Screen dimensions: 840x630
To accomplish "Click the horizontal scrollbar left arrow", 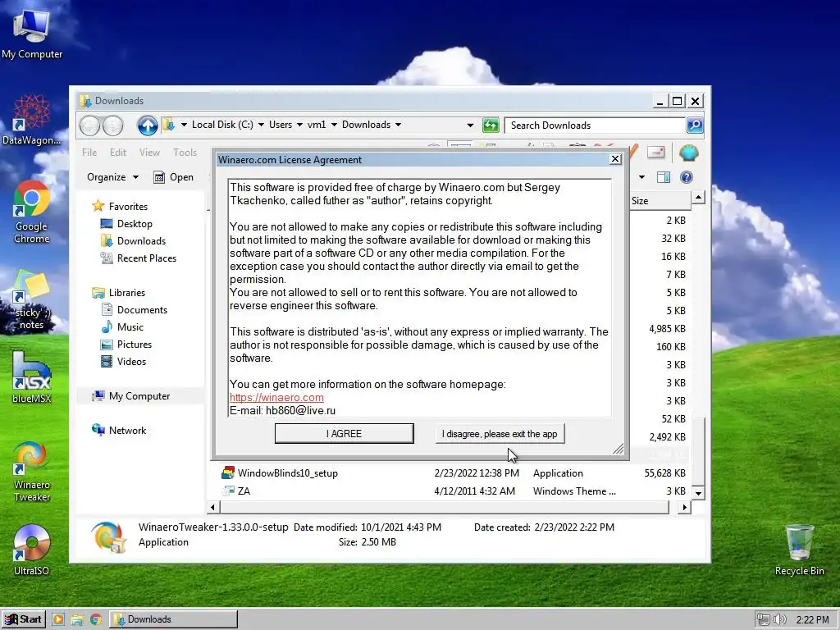I will click(x=213, y=507).
